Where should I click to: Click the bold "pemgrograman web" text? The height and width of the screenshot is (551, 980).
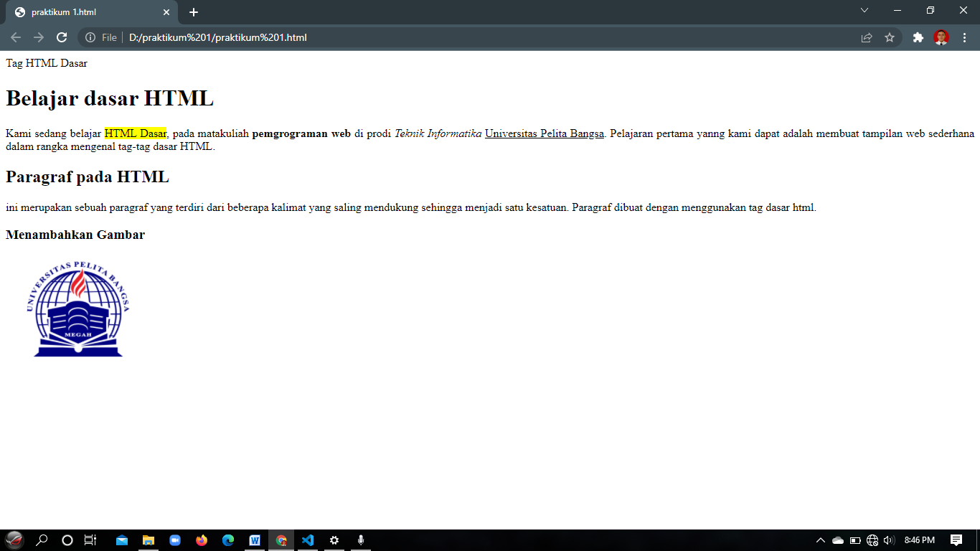pos(301,133)
